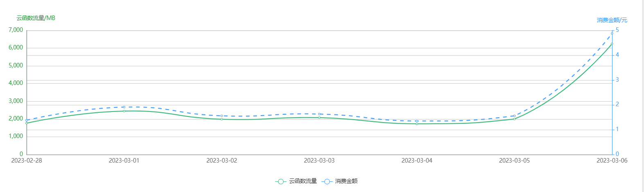The width and height of the screenshot is (644, 192).
Task: Select blue data point at 2023-03-03
Action: pos(319,114)
